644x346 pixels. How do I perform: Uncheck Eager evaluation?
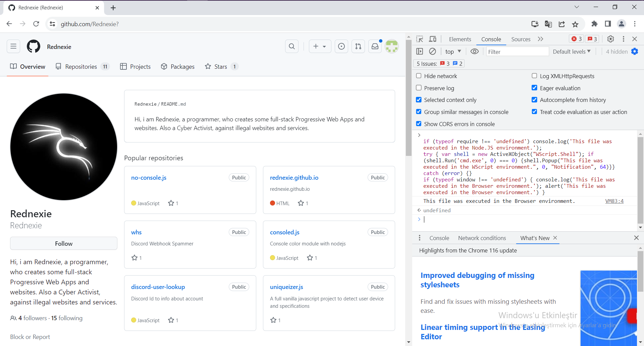[x=534, y=88]
